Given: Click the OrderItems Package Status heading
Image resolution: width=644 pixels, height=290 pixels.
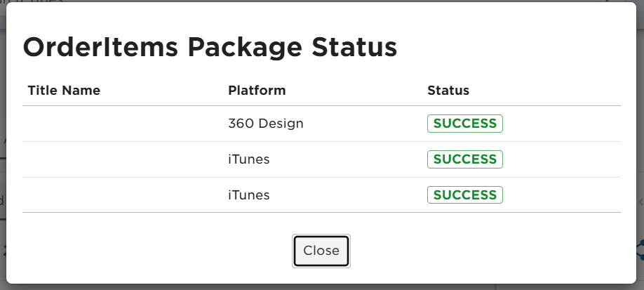Looking at the screenshot, I should click(x=210, y=47).
